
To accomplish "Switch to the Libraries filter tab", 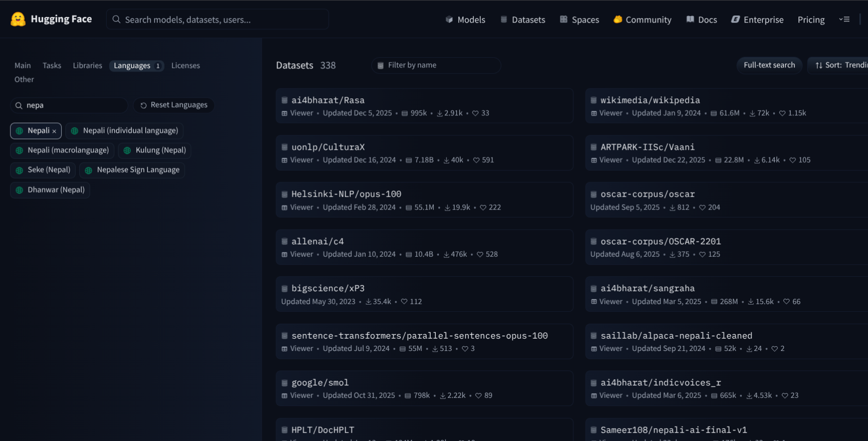I will point(88,65).
